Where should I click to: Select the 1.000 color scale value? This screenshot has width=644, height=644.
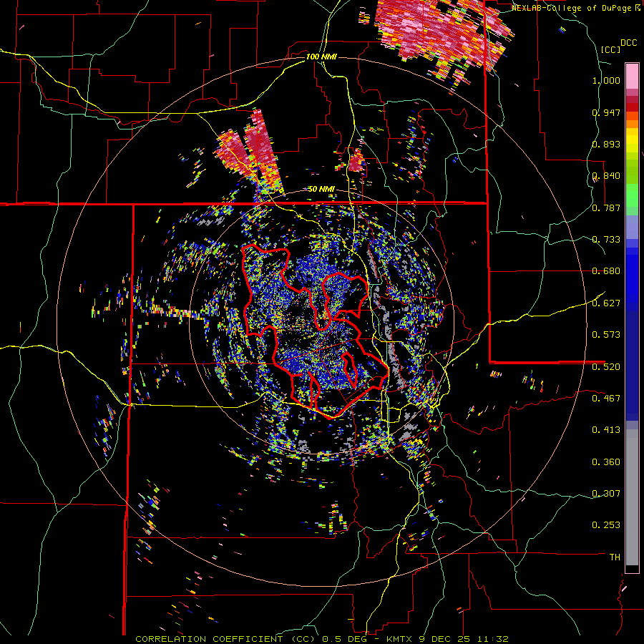[606, 80]
